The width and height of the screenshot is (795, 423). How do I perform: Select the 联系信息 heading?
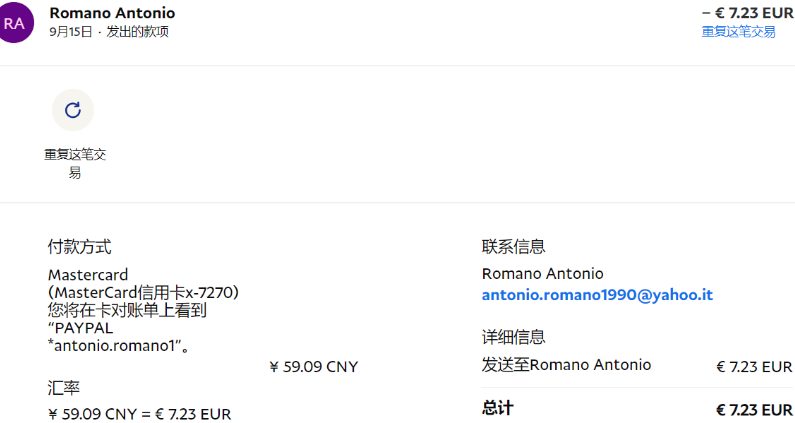[513, 246]
